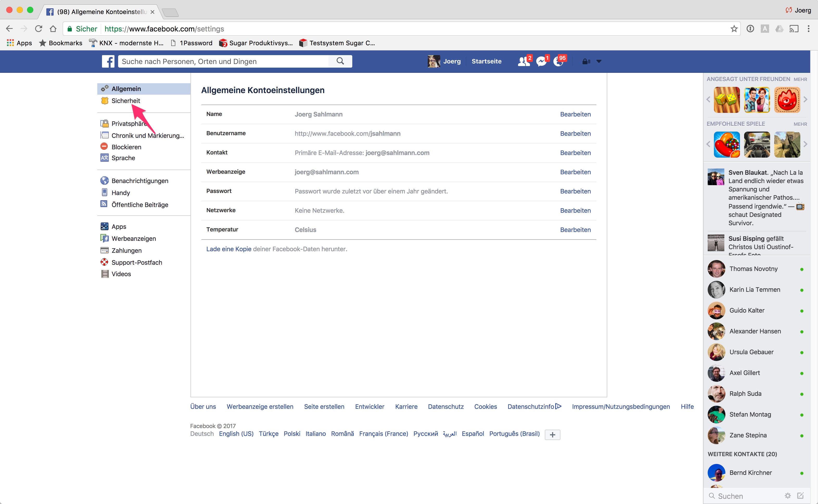The height and width of the screenshot is (504, 818).
Task: Bookmark page with star icon
Action: pyautogui.click(x=734, y=29)
